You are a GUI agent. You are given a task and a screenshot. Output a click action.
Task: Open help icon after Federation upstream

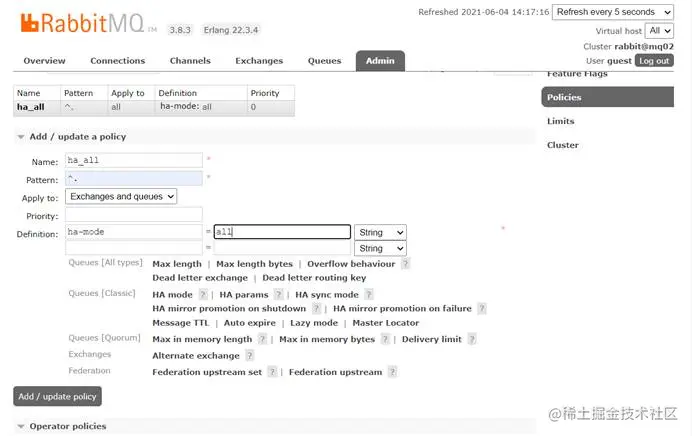tap(392, 372)
